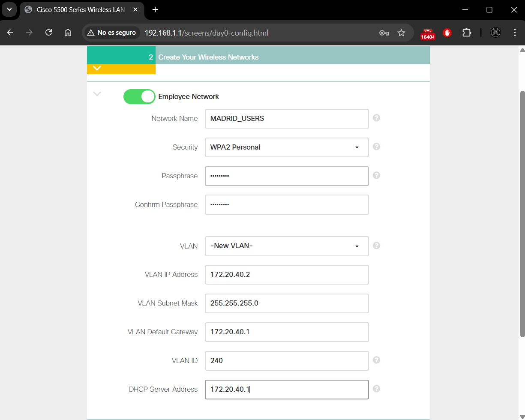Screen dimensions: 525x420
Task: Open the red 16404 extension icon
Action: click(x=428, y=34)
